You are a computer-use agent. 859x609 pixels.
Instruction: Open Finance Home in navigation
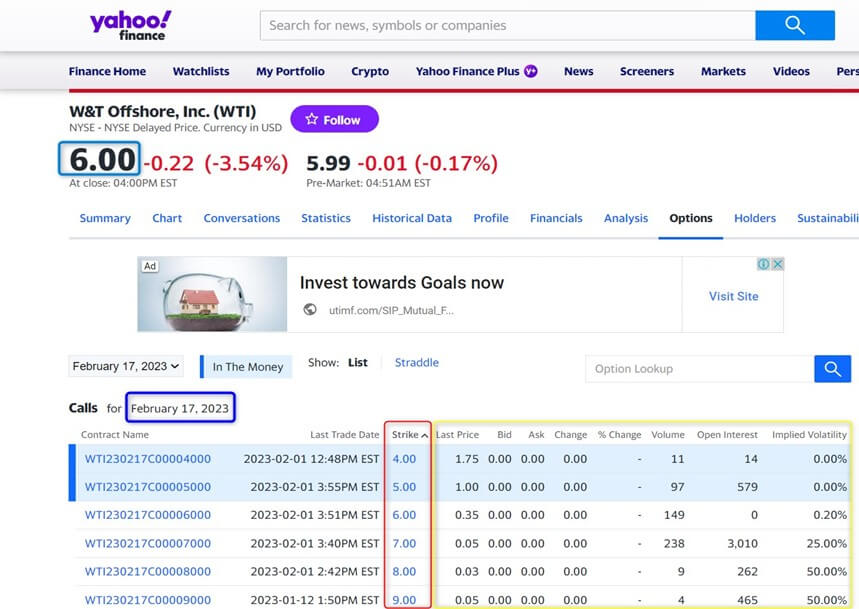pos(107,71)
